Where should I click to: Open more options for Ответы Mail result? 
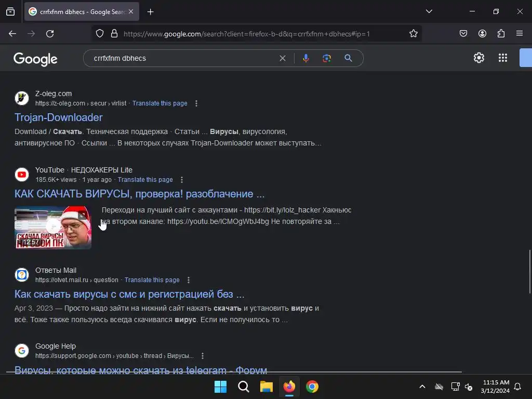[x=188, y=280]
